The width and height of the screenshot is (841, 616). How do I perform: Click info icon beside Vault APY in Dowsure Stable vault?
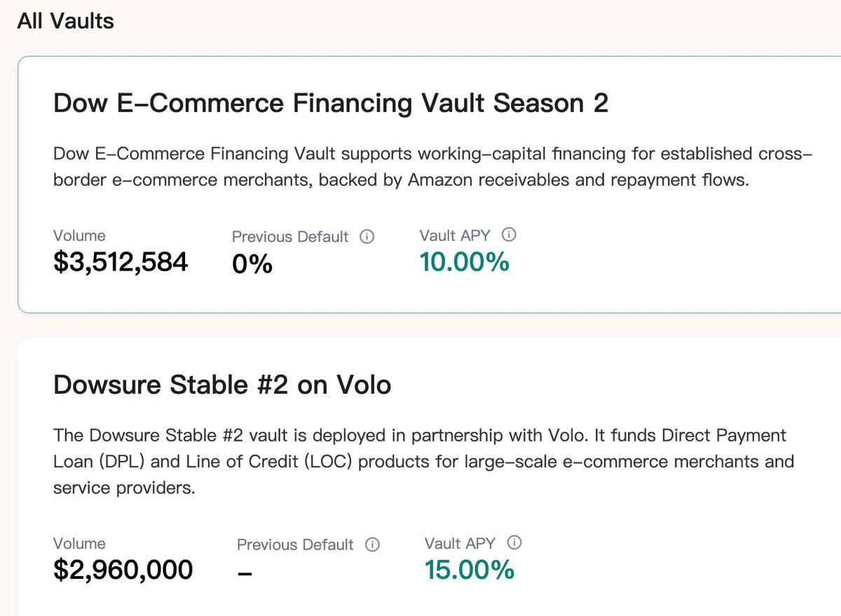pyautogui.click(x=515, y=543)
